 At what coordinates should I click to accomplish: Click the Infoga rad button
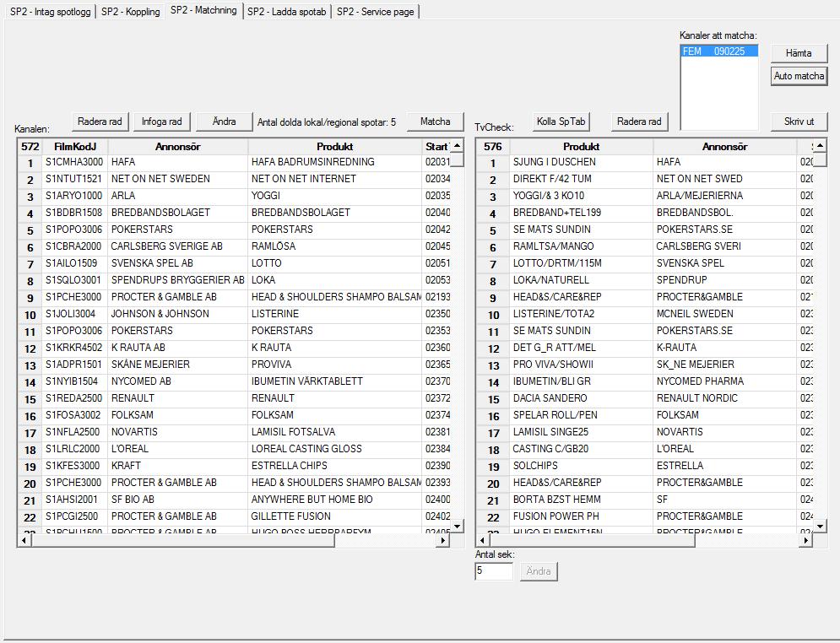162,122
